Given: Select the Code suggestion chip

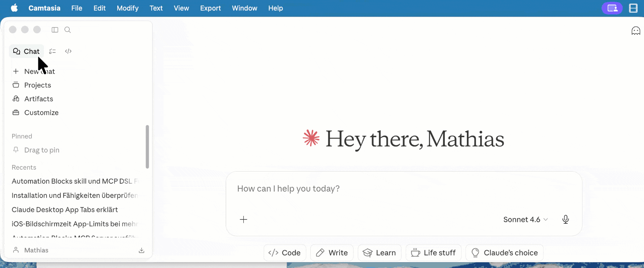Looking at the screenshot, I should (x=285, y=253).
